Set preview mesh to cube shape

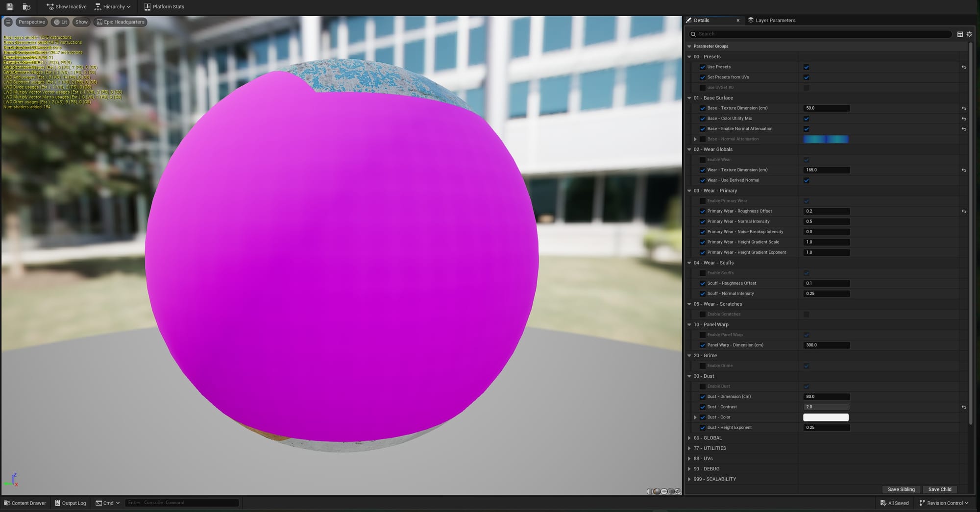click(671, 491)
